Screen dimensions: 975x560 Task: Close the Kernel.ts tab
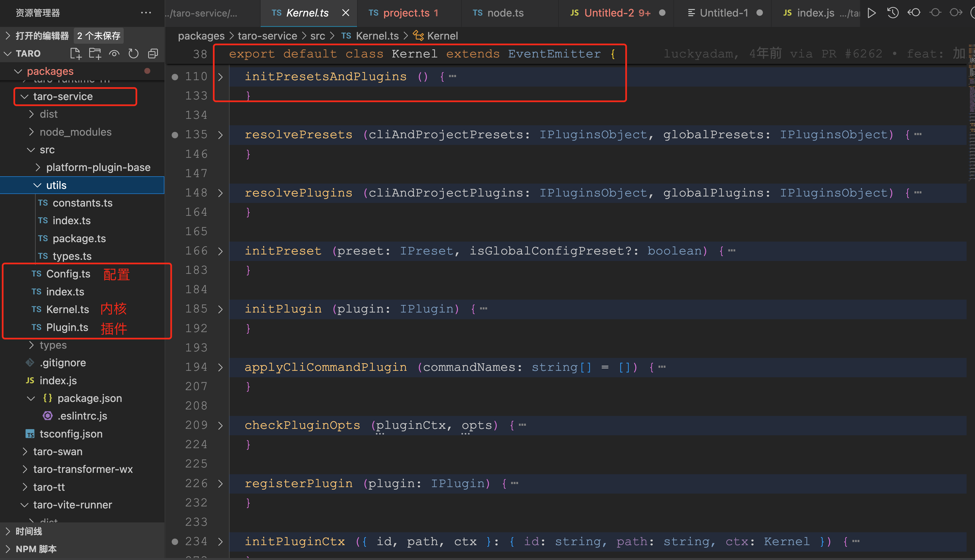[x=346, y=13]
